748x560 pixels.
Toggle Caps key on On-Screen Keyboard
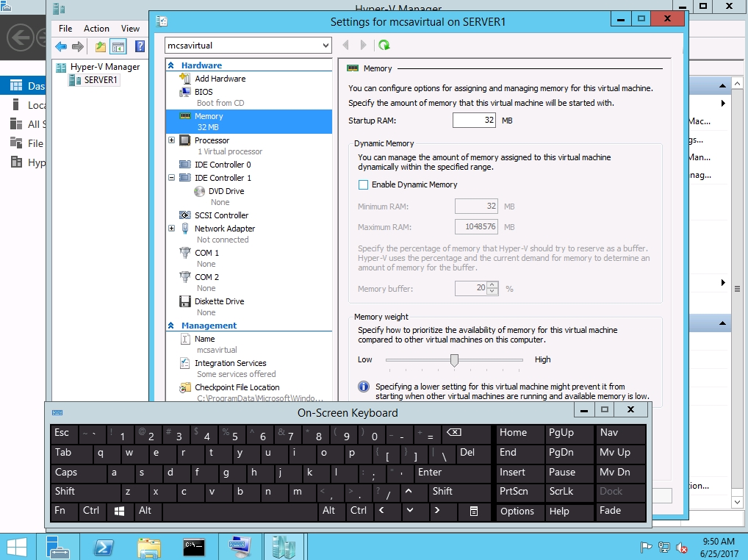coord(79,473)
